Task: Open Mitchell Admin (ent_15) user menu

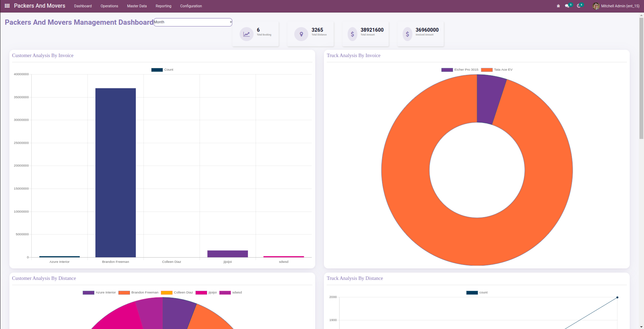Action: click(616, 6)
